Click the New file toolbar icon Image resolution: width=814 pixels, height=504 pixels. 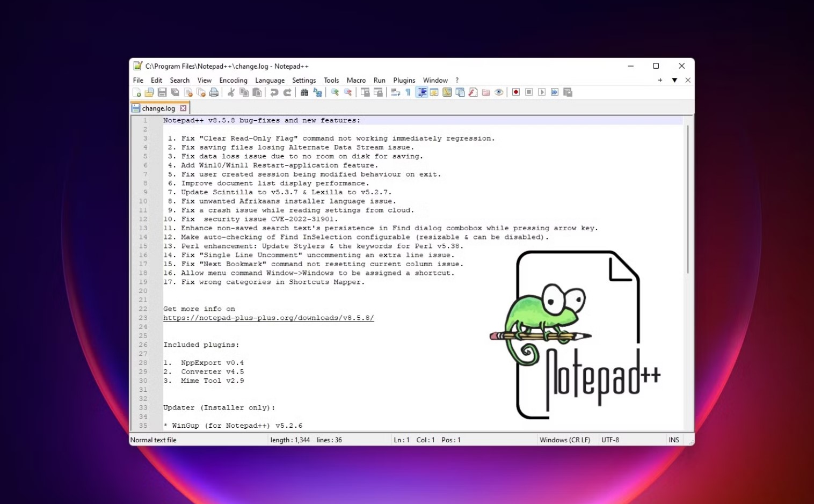coord(137,92)
